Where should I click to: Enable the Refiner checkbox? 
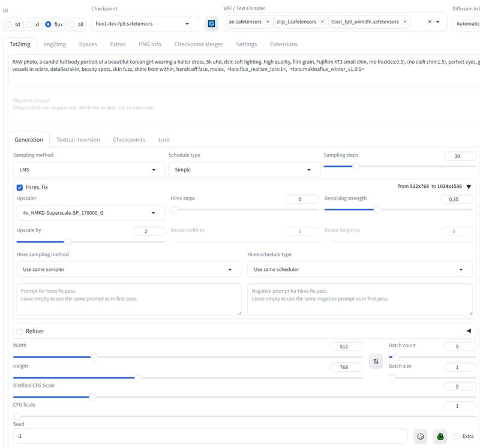20,332
